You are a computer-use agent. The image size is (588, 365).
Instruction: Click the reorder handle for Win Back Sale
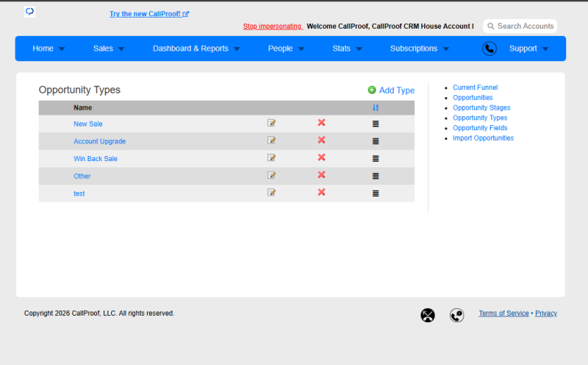tap(376, 158)
